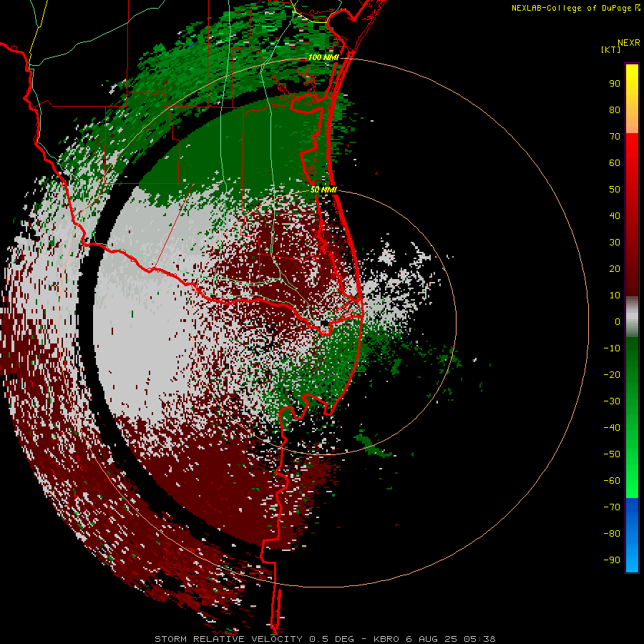644x644 pixels.
Task: Click the 0 value on velocity scale
Action: [x=618, y=321]
